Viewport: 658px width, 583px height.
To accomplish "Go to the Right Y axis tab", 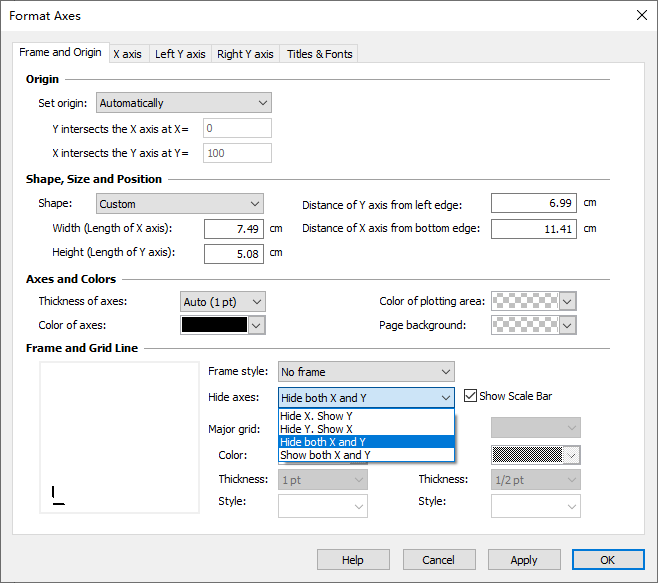I will click(x=245, y=54).
